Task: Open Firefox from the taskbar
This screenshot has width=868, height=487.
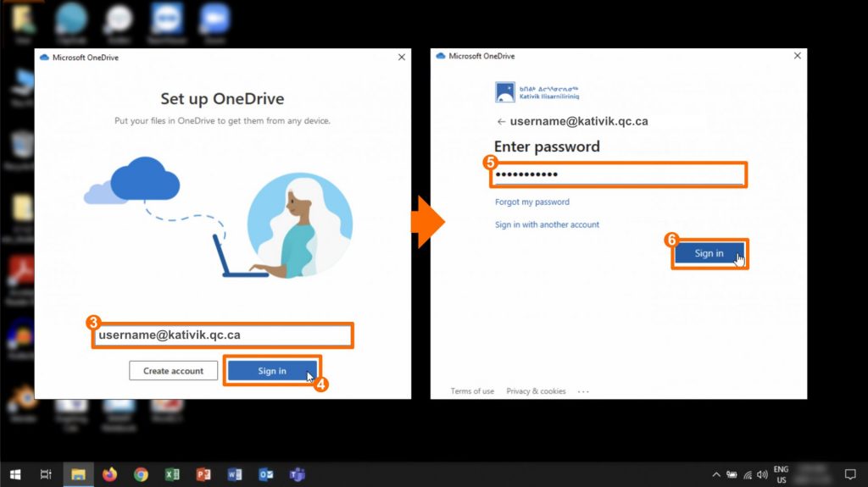Action: [x=109, y=474]
